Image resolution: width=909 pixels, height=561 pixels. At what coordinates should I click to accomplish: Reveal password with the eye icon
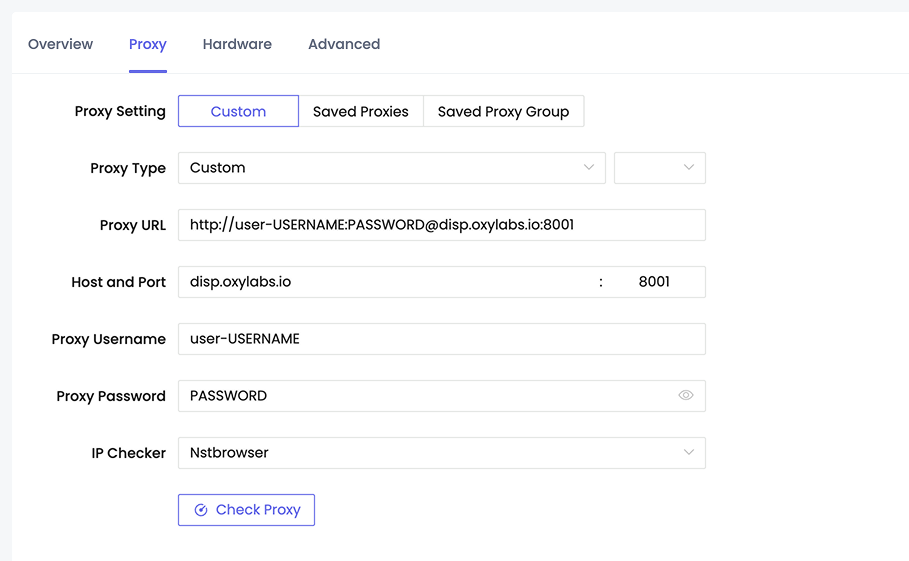[x=685, y=396]
